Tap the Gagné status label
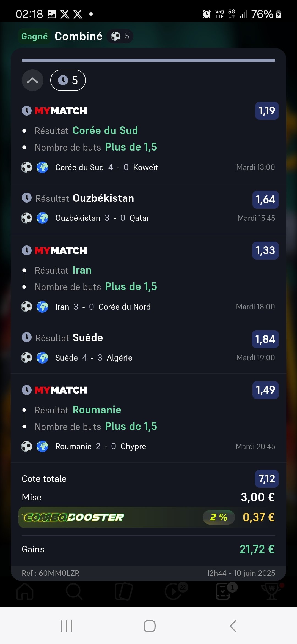This screenshot has width=297, height=644. click(x=34, y=36)
